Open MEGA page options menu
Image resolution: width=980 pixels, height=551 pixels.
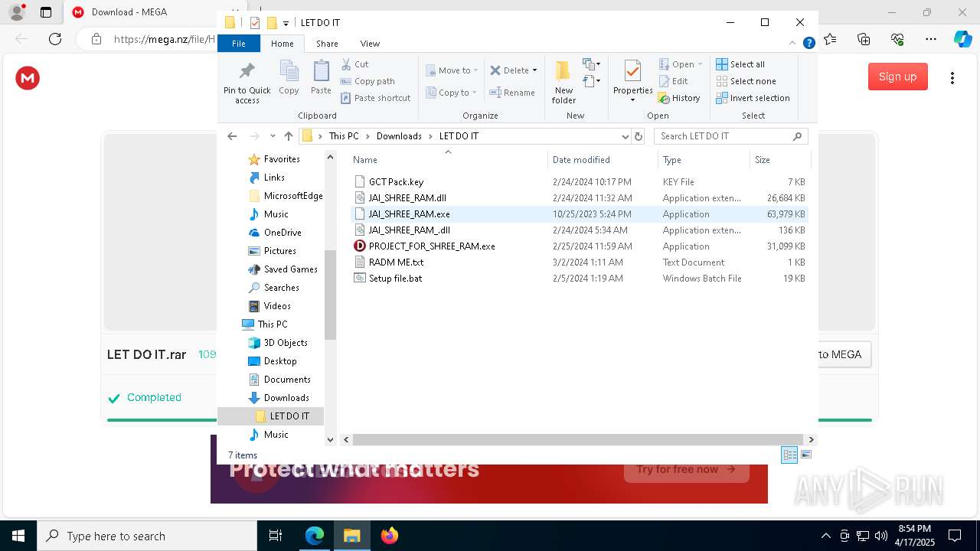(x=952, y=78)
